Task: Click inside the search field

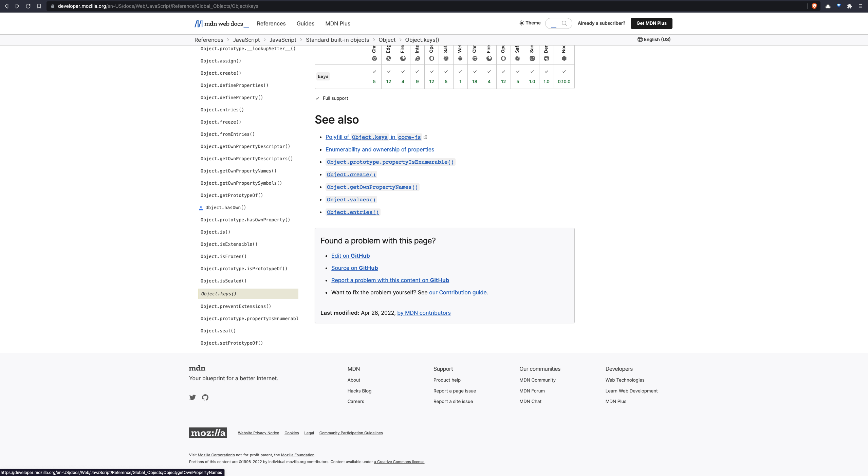Action: click(x=555, y=23)
